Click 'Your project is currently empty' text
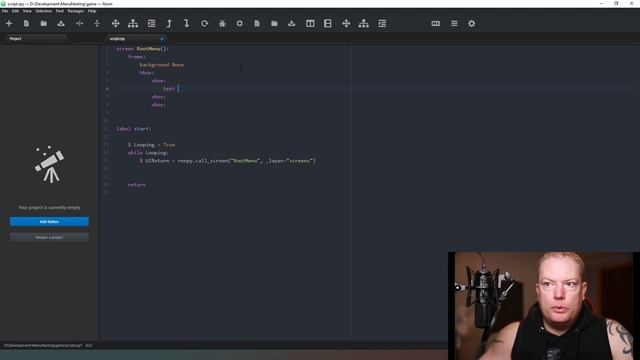Screen dimensions: 640x360 49,207
